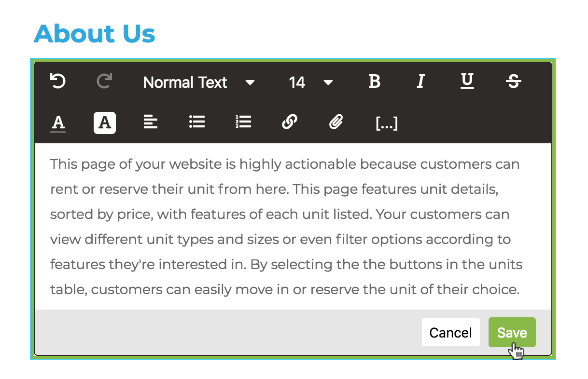Click the Redo icon
This screenshot has height=379, width=588.
104,81
